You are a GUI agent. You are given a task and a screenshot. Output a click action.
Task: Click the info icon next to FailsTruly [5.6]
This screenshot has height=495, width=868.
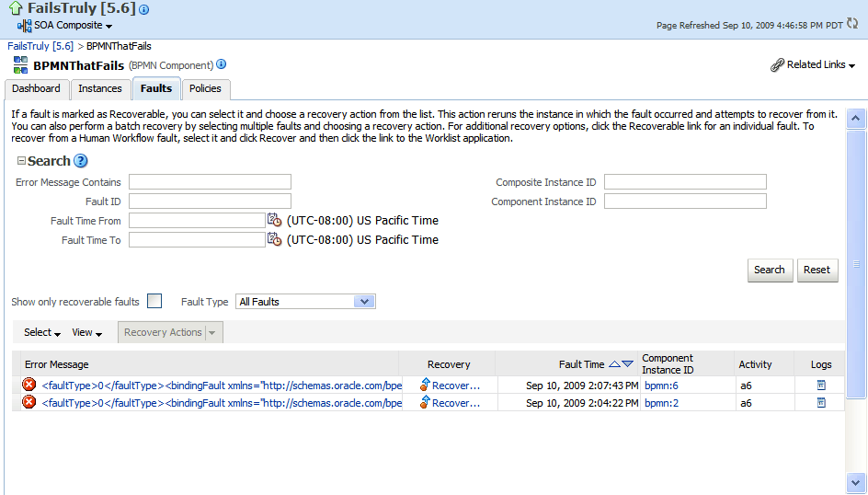coord(144,9)
